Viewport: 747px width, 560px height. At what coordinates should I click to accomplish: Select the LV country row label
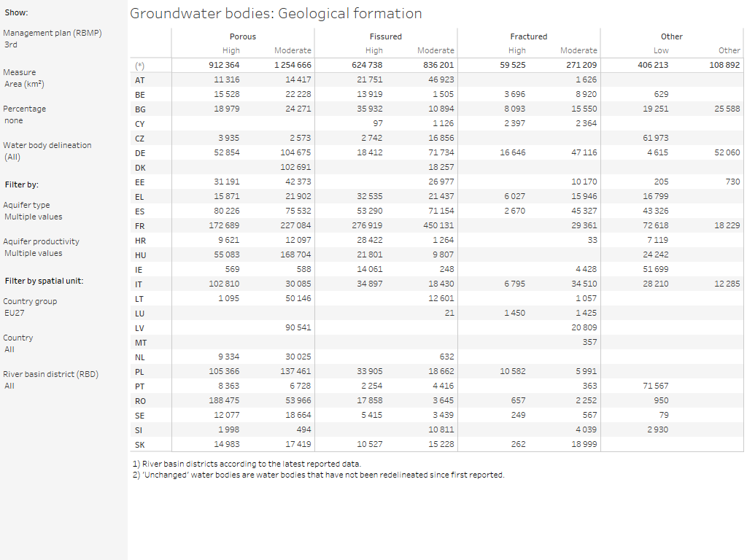pyautogui.click(x=139, y=328)
